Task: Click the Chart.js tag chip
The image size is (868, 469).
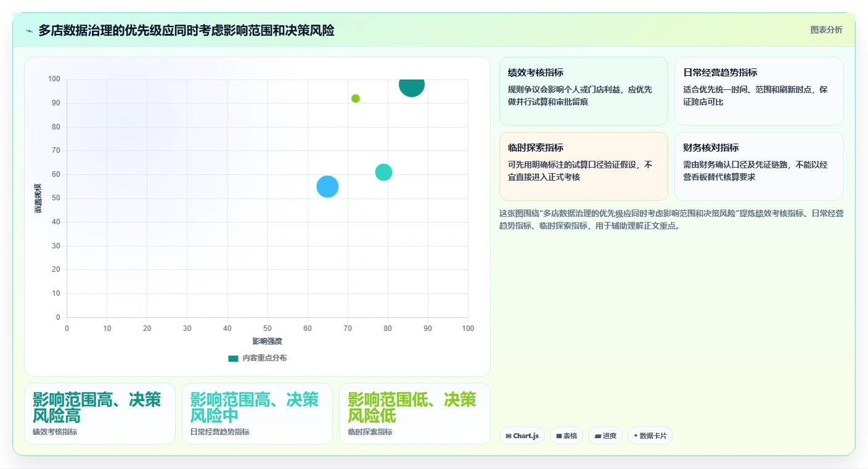Action: click(522, 436)
